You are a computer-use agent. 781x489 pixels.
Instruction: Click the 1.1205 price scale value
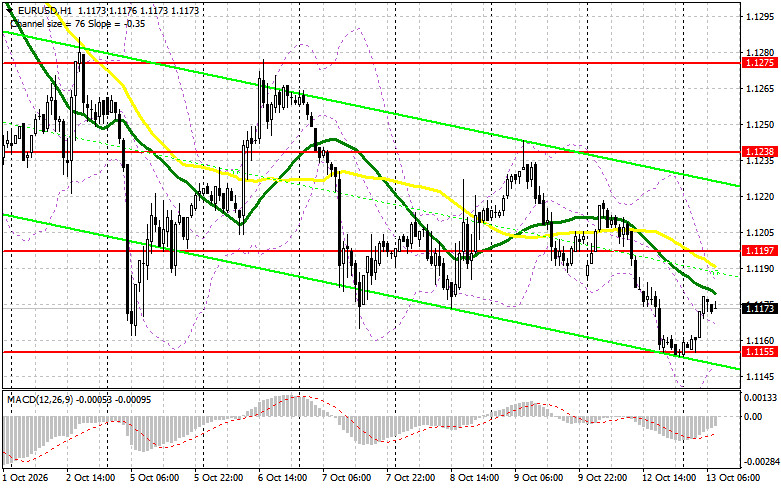click(x=760, y=233)
